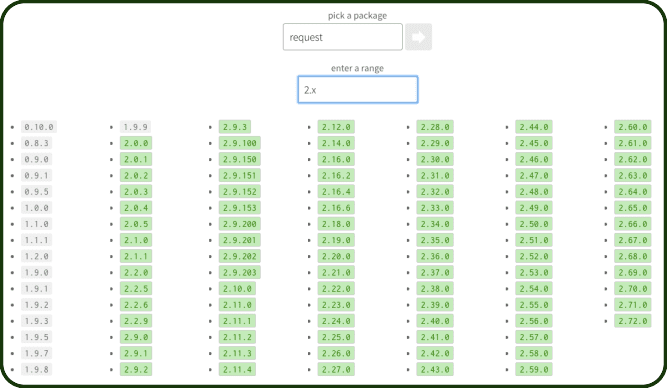Select version 2.9.3
The image size is (667, 388).
click(x=235, y=127)
